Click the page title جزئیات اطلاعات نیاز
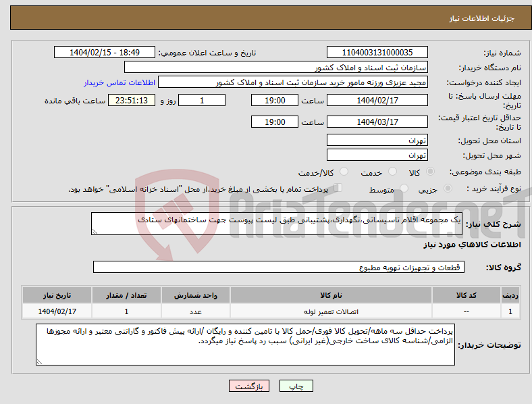 pyautogui.click(x=482, y=18)
